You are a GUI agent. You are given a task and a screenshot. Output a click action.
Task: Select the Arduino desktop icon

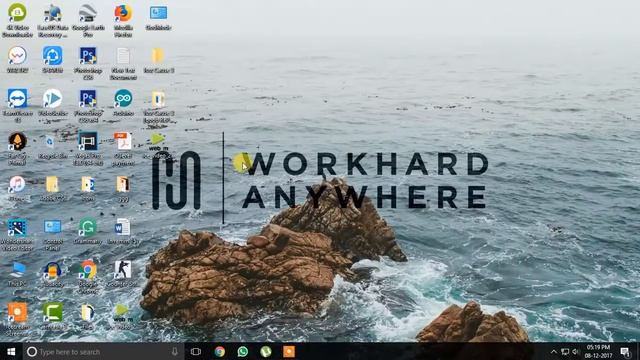(x=123, y=102)
